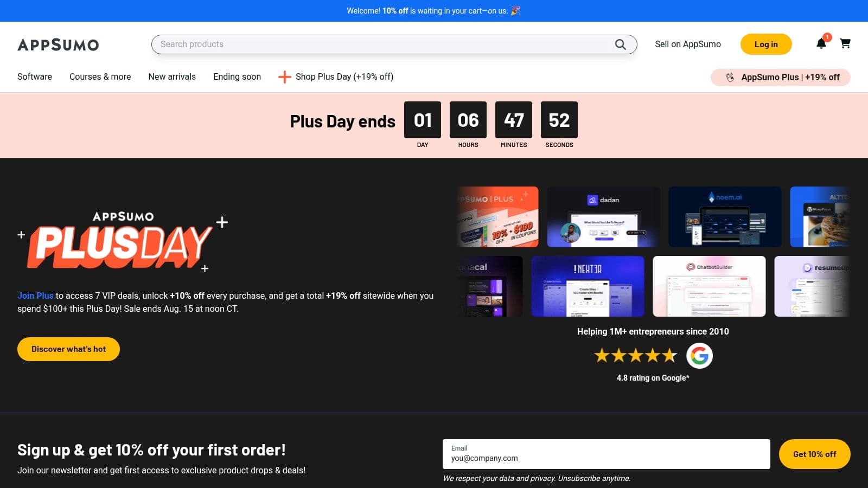Click the AppSumo logo
Viewport: 868px width, 488px height.
coord(58,44)
